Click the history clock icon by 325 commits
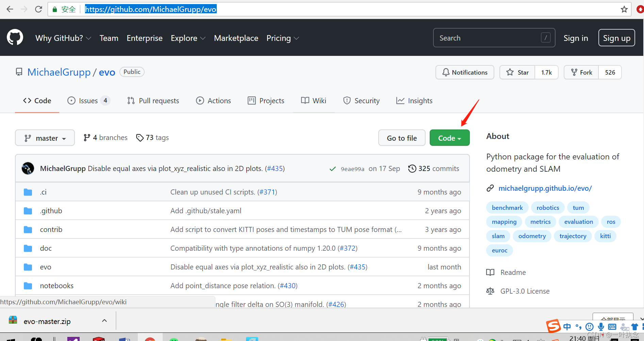Viewport: 644px width, 341px height. (x=412, y=169)
